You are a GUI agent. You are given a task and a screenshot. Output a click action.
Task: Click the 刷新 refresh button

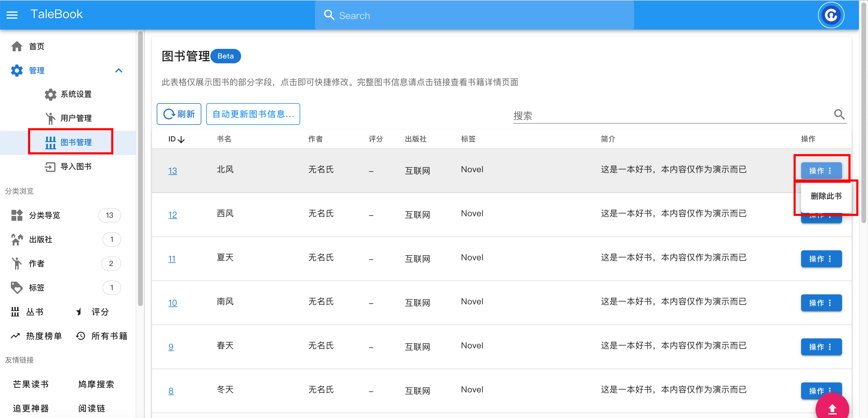(x=179, y=114)
